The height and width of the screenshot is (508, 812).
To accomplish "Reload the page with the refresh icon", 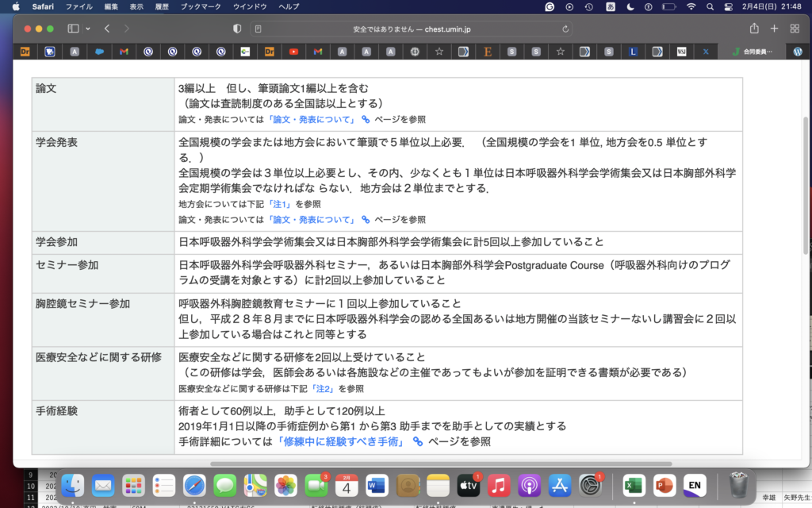I will tap(565, 29).
